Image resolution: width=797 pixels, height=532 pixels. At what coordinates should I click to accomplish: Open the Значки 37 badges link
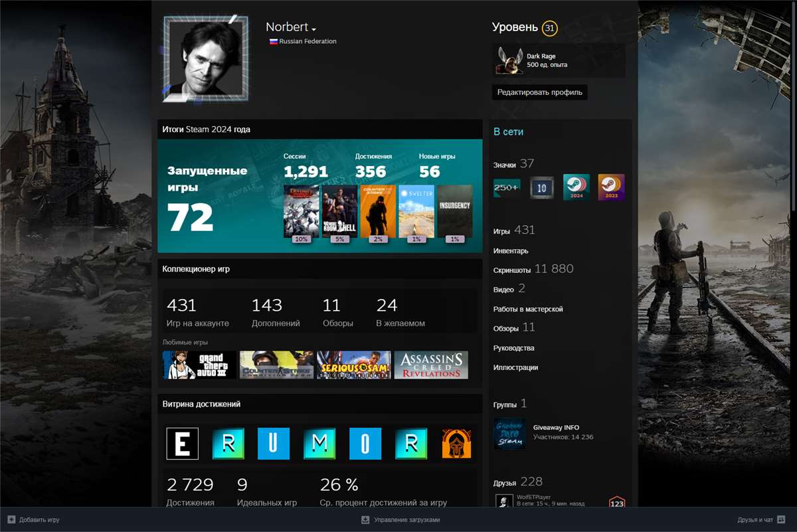513,164
